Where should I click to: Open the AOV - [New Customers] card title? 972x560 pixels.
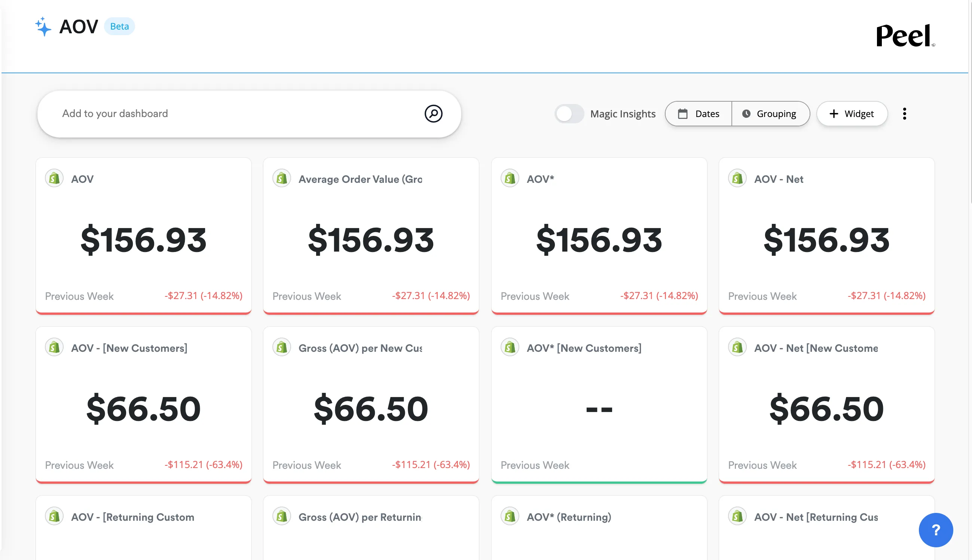tap(129, 348)
